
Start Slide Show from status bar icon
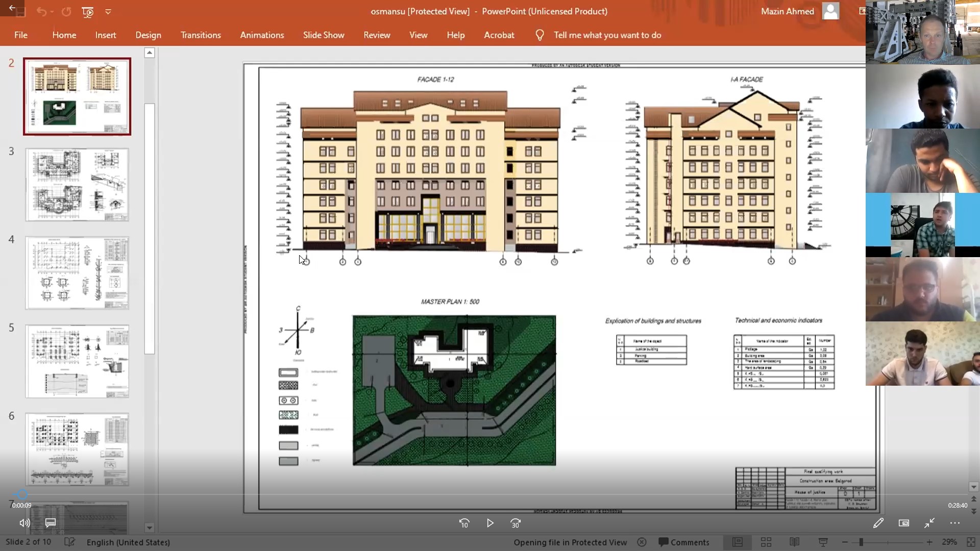823,542
